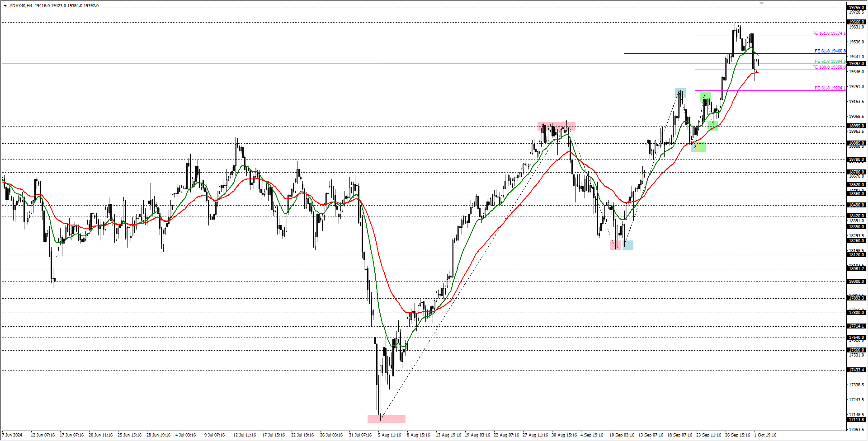The height and width of the screenshot is (441, 868).
Task: Click the 17714.1 level price tag
Action: (x=856, y=326)
